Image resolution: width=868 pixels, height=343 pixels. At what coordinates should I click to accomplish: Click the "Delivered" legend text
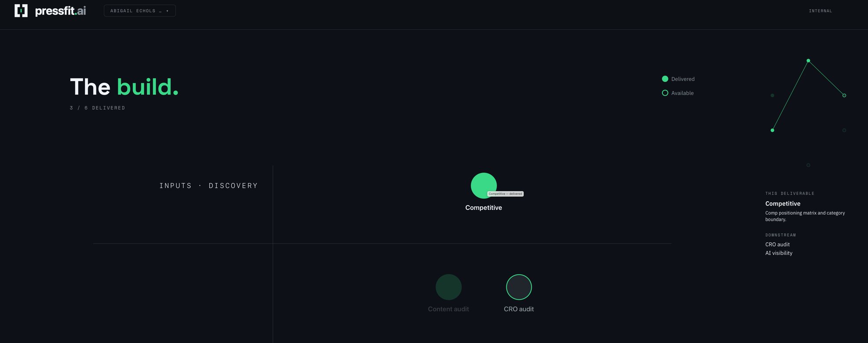683,79
